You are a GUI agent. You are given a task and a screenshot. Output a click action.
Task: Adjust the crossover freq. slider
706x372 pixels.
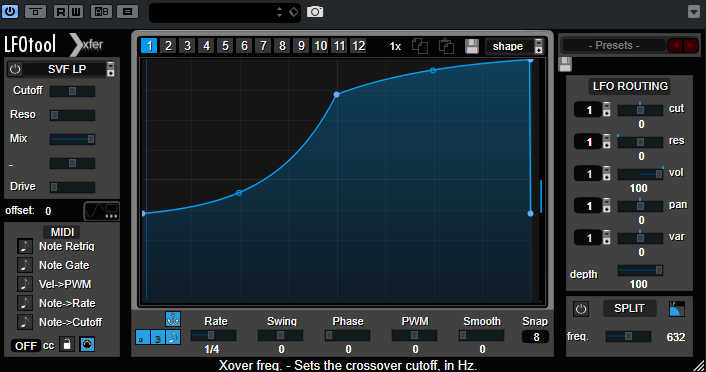628,336
